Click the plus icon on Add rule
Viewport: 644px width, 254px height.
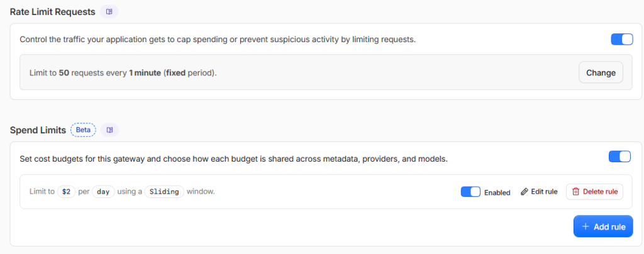click(586, 226)
